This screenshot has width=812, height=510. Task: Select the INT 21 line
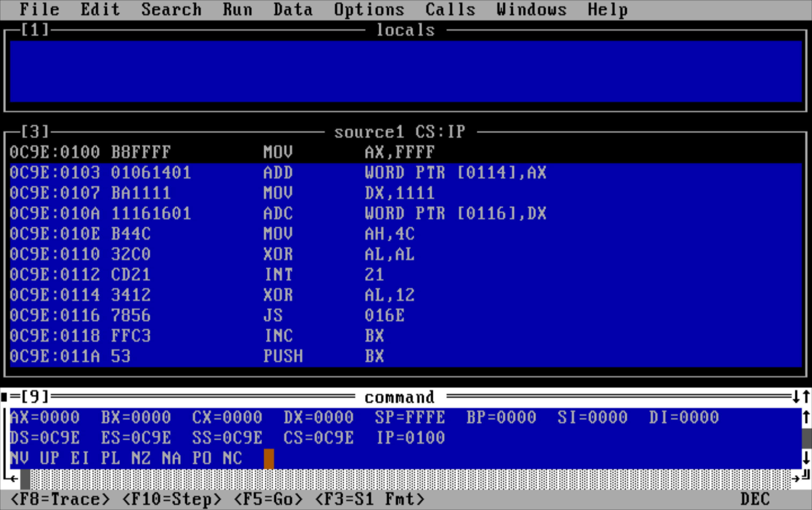point(406,275)
